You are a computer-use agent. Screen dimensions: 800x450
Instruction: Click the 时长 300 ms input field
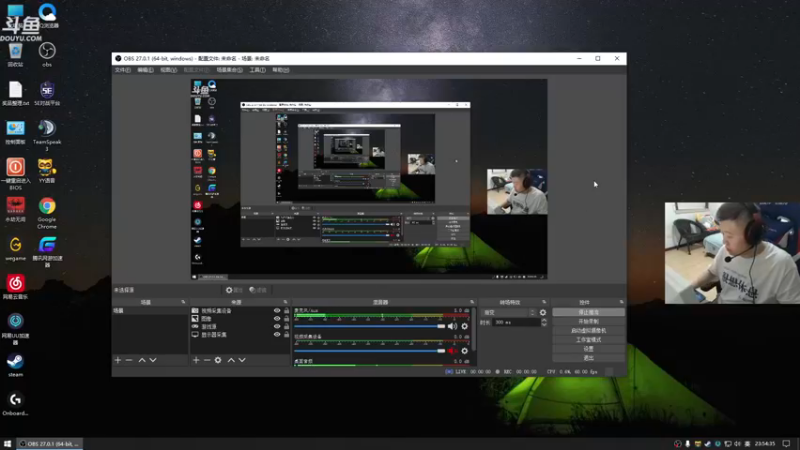tap(516, 322)
